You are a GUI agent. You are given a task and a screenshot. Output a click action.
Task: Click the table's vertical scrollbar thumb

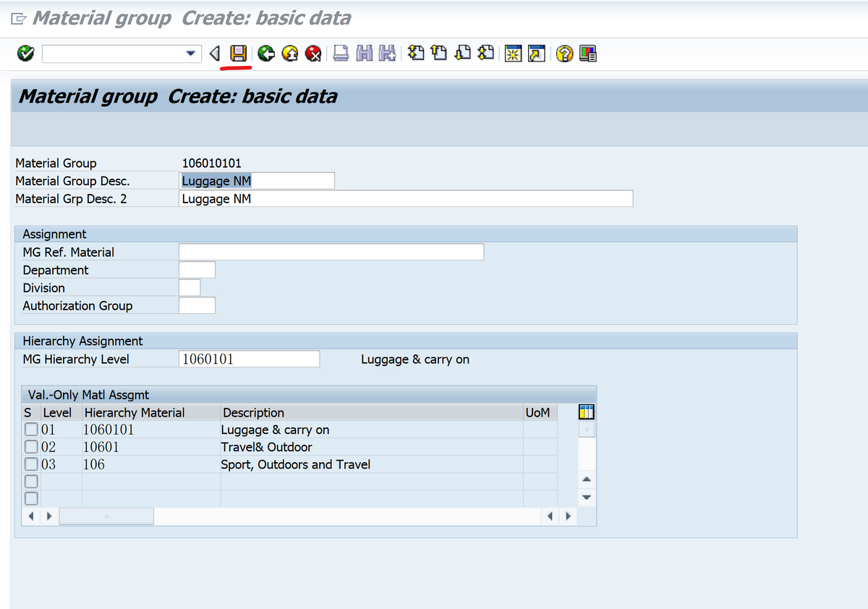coord(587,431)
